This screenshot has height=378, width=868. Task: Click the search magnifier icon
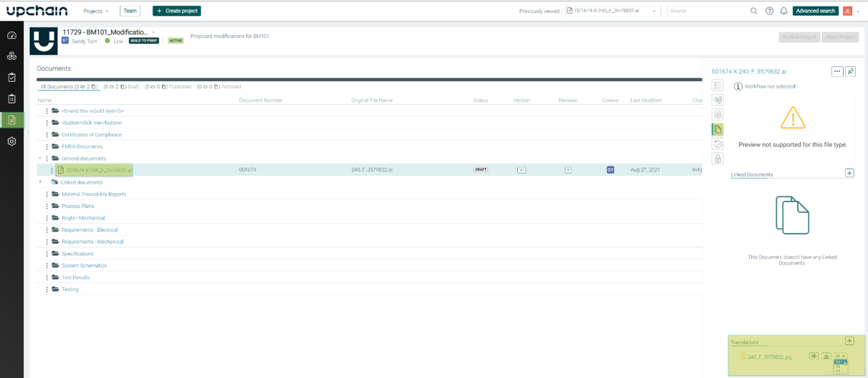tap(753, 11)
